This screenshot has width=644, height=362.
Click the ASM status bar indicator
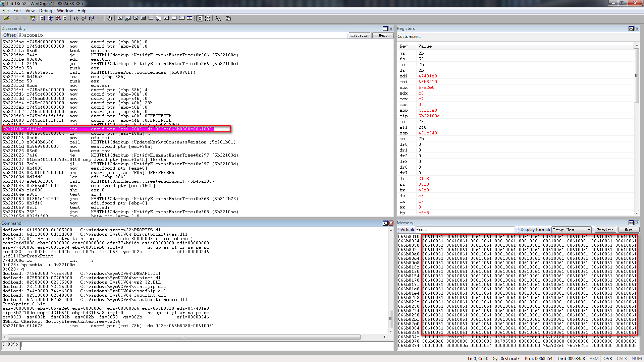click(x=594, y=358)
